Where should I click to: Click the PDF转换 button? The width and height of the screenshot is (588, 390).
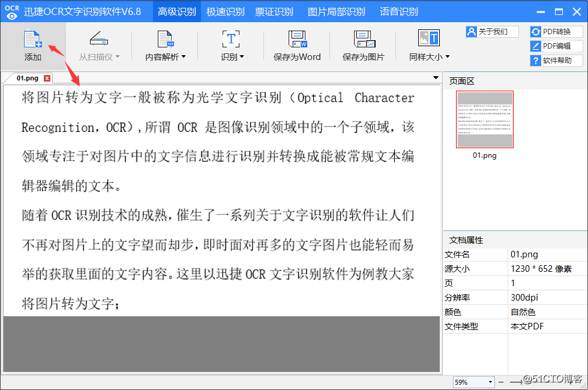coord(557,32)
